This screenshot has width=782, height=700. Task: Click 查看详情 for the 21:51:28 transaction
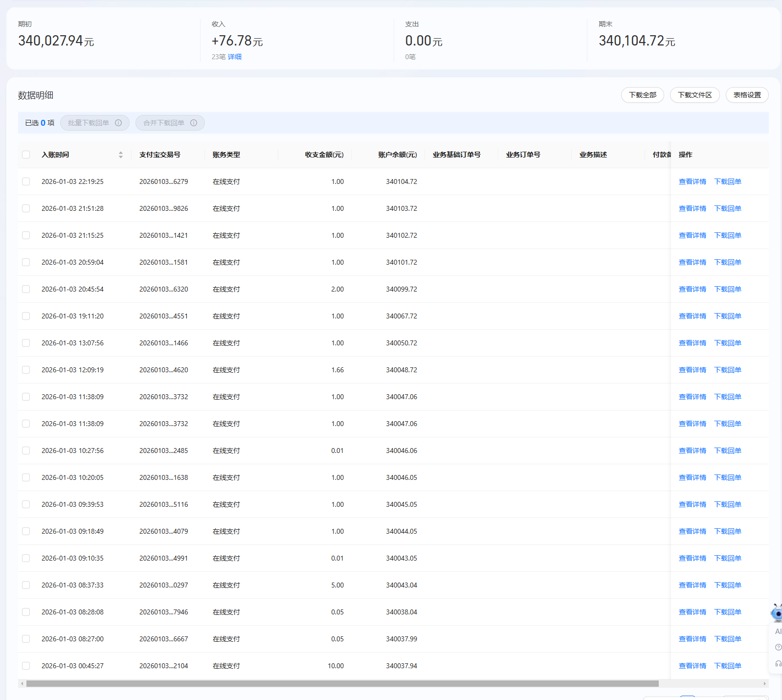692,208
